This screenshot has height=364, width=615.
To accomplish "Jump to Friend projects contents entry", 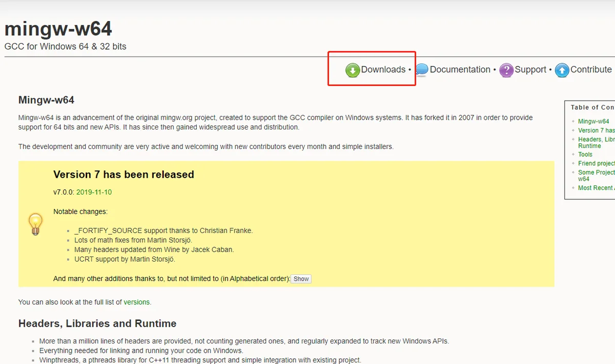I will point(597,163).
